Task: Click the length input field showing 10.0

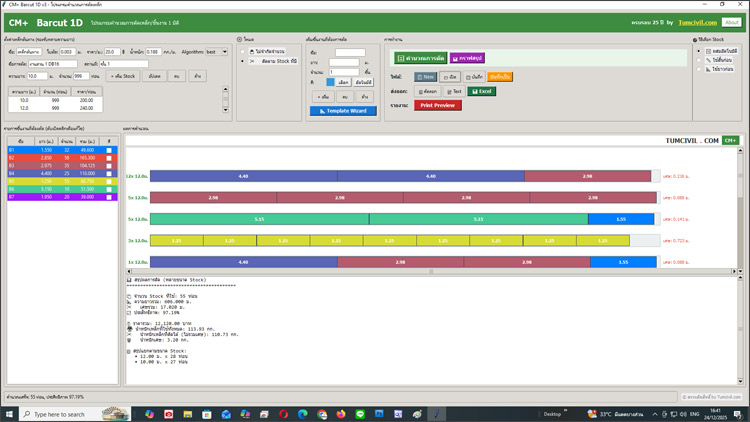Action: click(37, 75)
